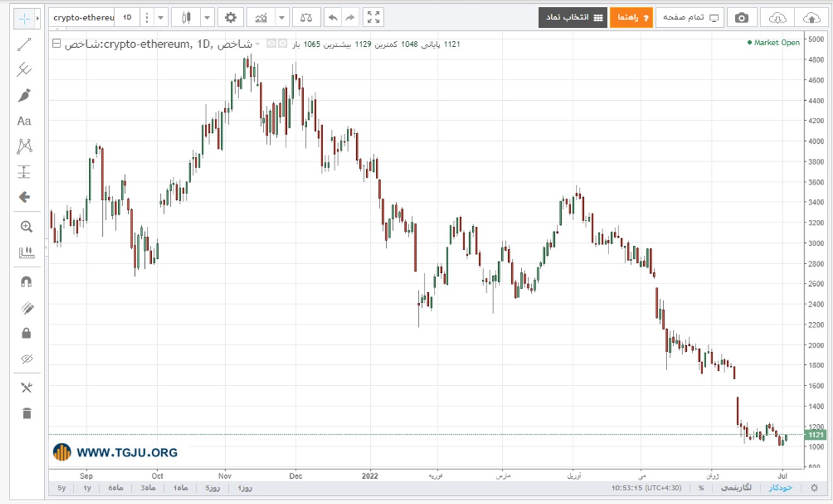Image resolution: width=833 pixels, height=504 pixels.
Task: Save chart layout to cloud
Action: tap(812, 18)
